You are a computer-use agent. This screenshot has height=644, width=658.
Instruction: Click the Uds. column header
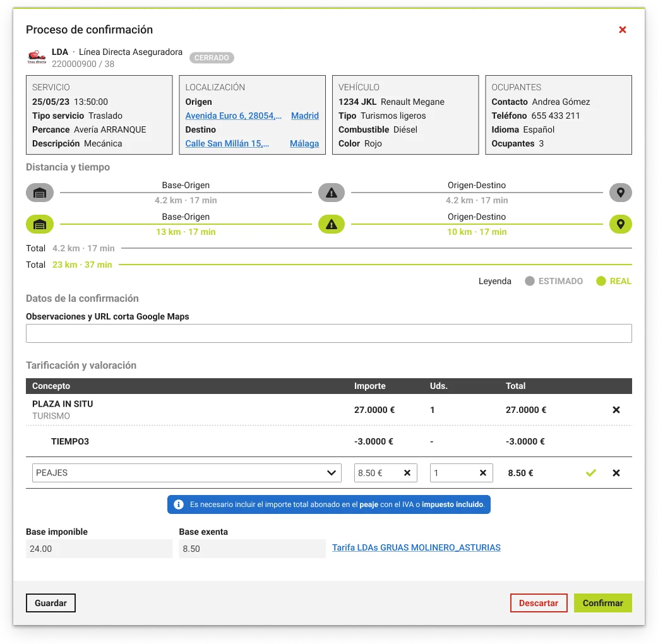[x=439, y=386]
